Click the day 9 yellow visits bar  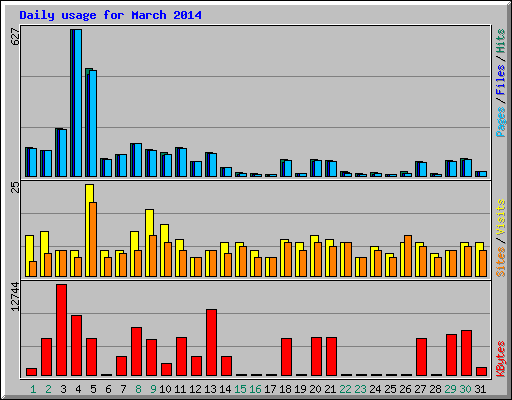pyautogui.click(x=149, y=243)
